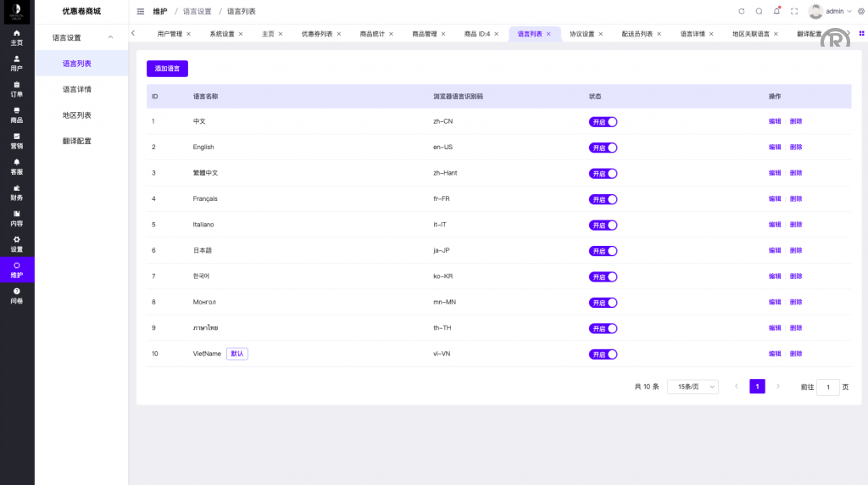Open 商品 section in left sidebar

[17, 115]
